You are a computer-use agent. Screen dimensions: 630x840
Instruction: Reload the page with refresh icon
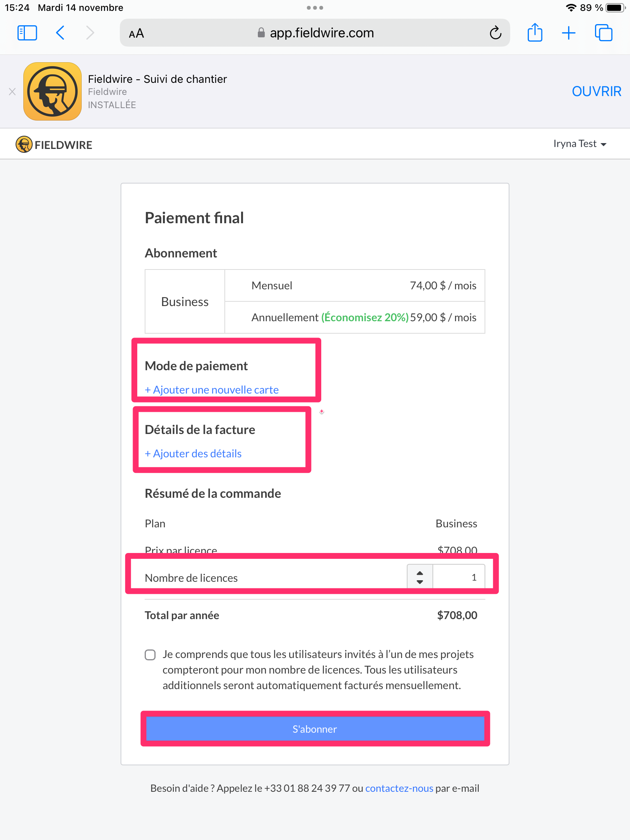click(x=495, y=33)
